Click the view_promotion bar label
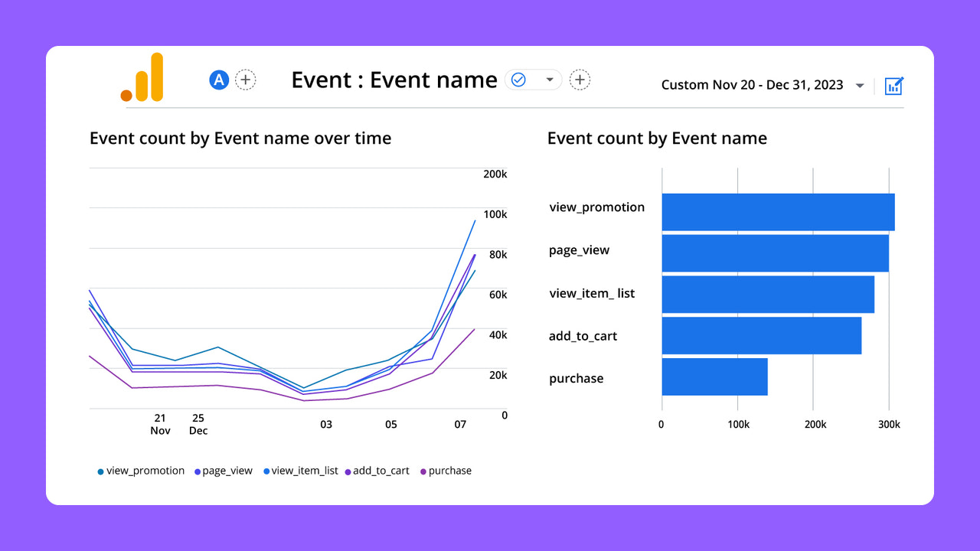The height and width of the screenshot is (551, 980). [x=596, y=207]
